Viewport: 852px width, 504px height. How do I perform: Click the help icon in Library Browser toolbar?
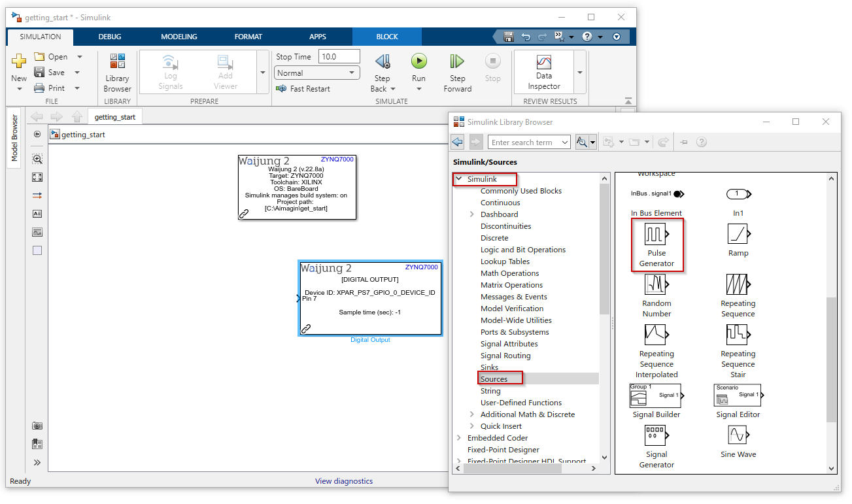[x=702, y=142]
